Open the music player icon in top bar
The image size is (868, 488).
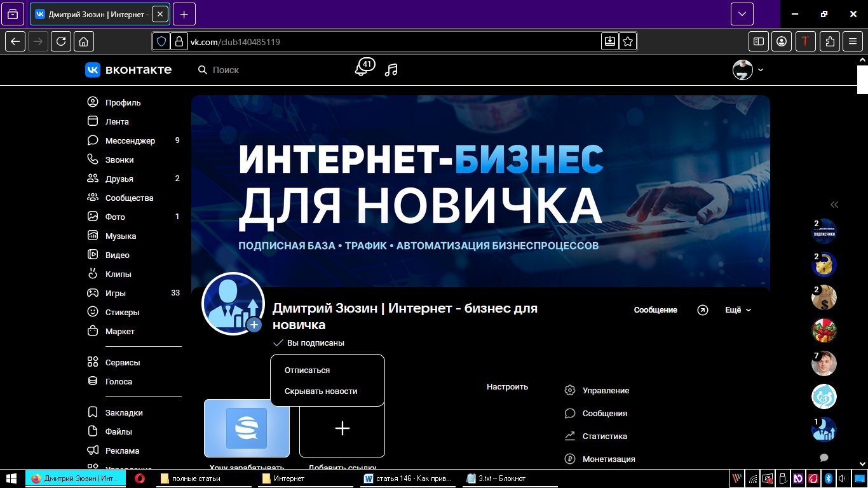point(391,70)
